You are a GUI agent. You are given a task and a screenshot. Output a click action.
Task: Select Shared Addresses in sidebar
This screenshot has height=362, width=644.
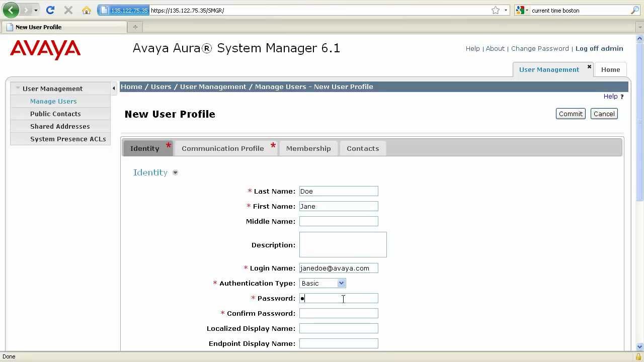click(x=60, y=126)
